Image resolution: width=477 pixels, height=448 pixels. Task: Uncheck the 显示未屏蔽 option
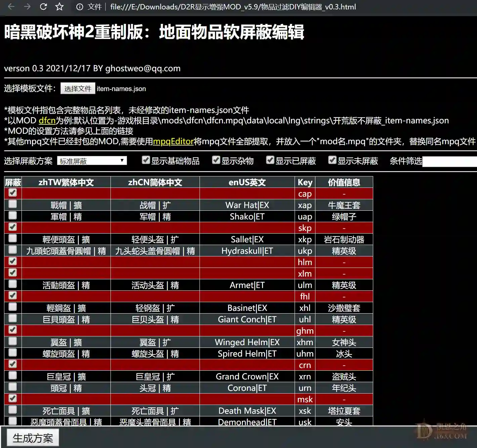click(333, 160)
